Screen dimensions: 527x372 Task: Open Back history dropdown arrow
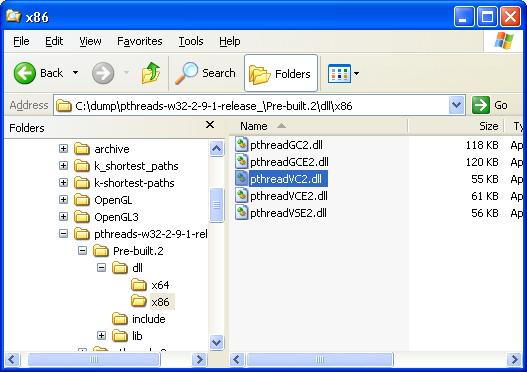click(76, 73)
